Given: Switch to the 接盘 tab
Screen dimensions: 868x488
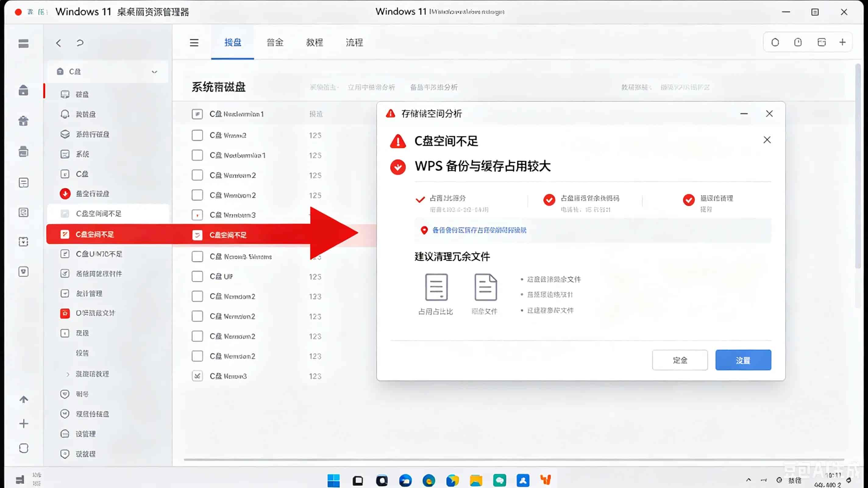Looking at the screenshot, I should pos(233,42).
